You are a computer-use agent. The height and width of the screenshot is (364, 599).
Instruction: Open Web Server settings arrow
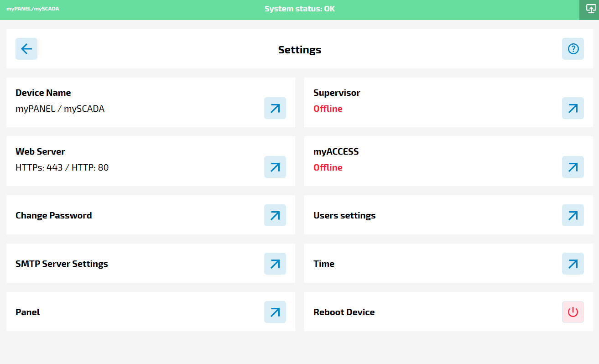275,167
